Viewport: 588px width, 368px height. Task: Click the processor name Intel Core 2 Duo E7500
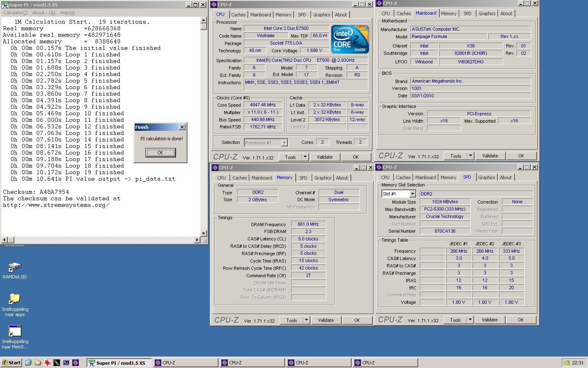click(286, 28)
